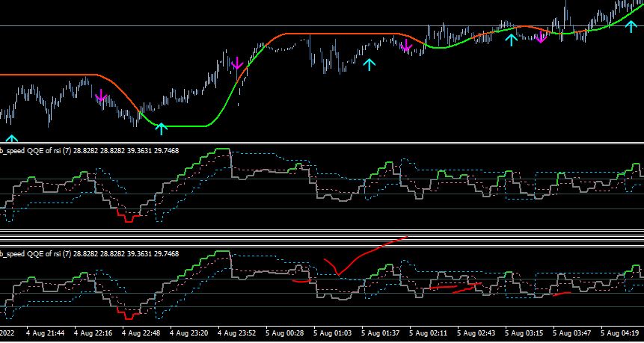Click the 4 Aug 21:44 time label

coord(45,333)
